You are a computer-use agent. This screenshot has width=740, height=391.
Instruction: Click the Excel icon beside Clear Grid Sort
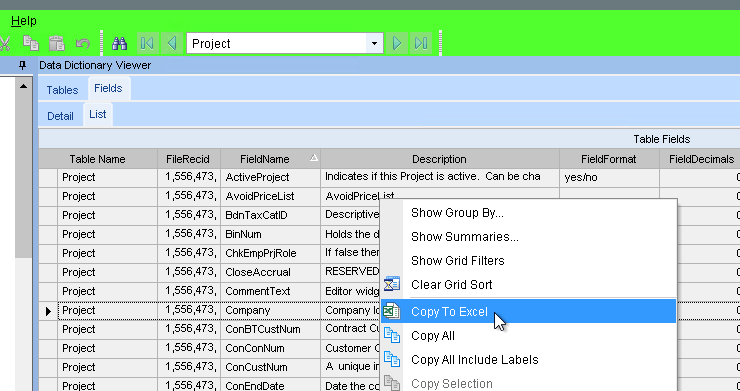pos(392,284)
